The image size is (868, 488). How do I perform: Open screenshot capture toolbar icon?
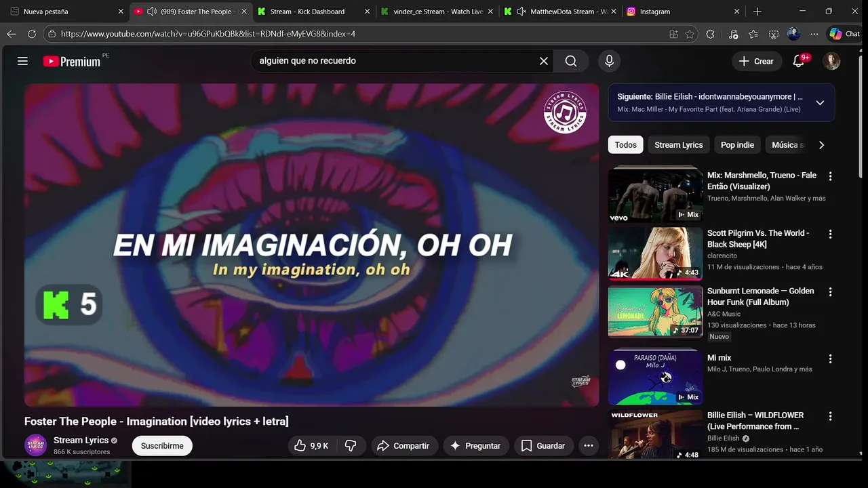click(x=774, y=34)
